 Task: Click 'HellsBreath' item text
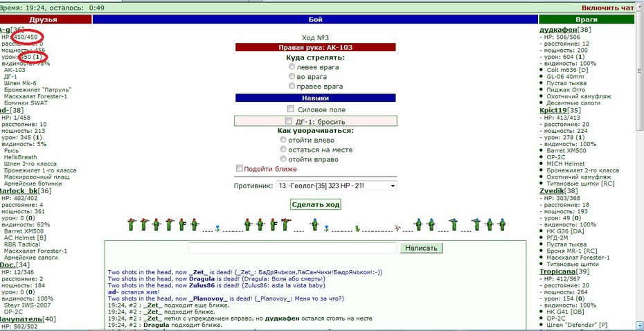(20, 157)
